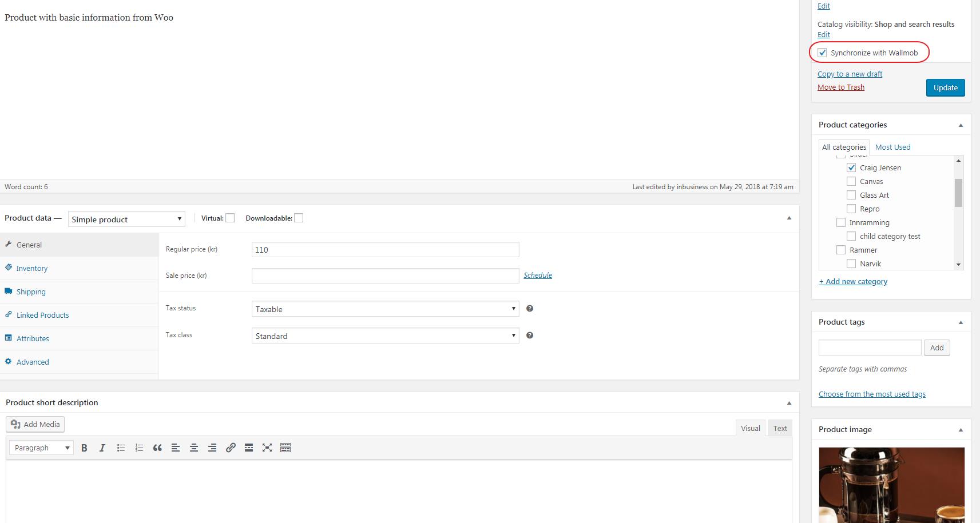Insert a bulleted list
The image size is (980, 523).
tap(121, 448)
